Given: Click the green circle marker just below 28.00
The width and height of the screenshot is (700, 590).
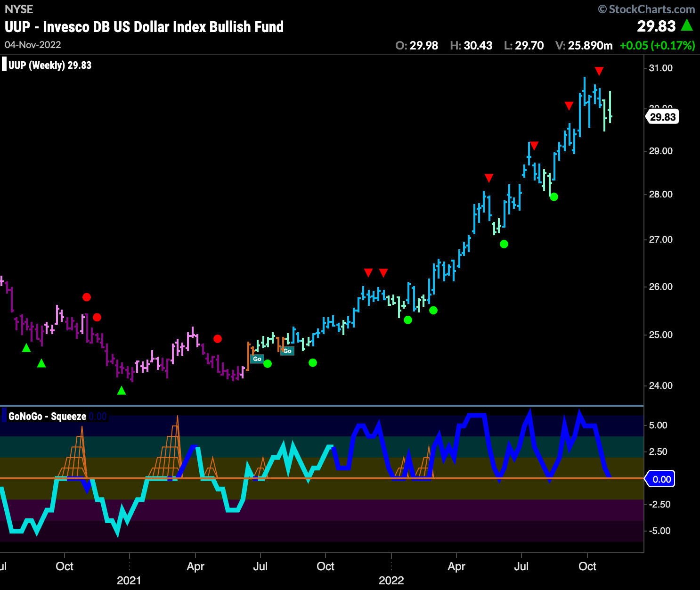Looking at the screenshot, I should 554,197.
